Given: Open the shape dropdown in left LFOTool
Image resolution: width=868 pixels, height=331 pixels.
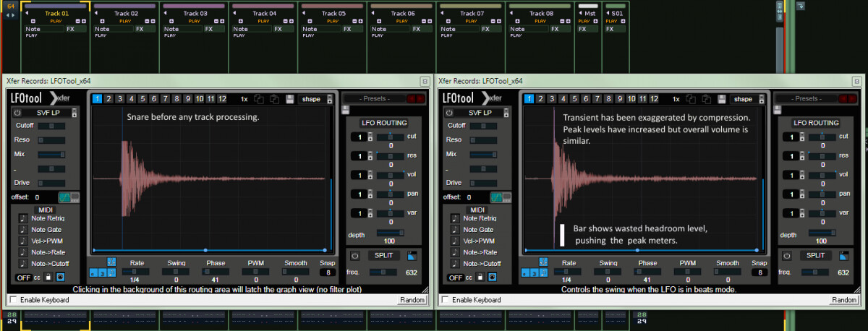Looking at the screenshot, I should (x=316, y=99).
